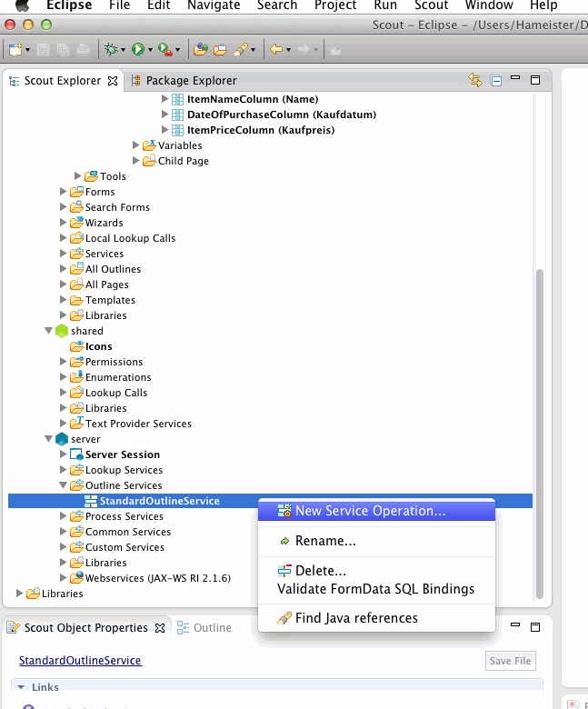Switch to the Outline tab

click(212, 627)
